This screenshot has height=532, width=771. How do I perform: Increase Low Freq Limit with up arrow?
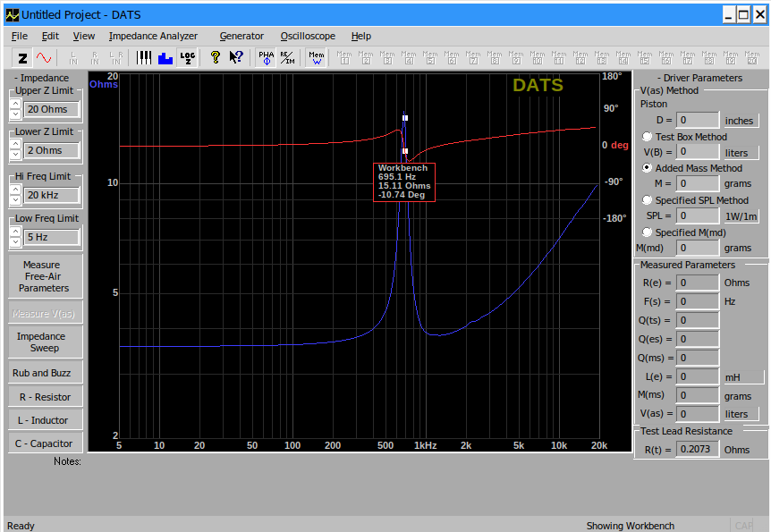15,232
